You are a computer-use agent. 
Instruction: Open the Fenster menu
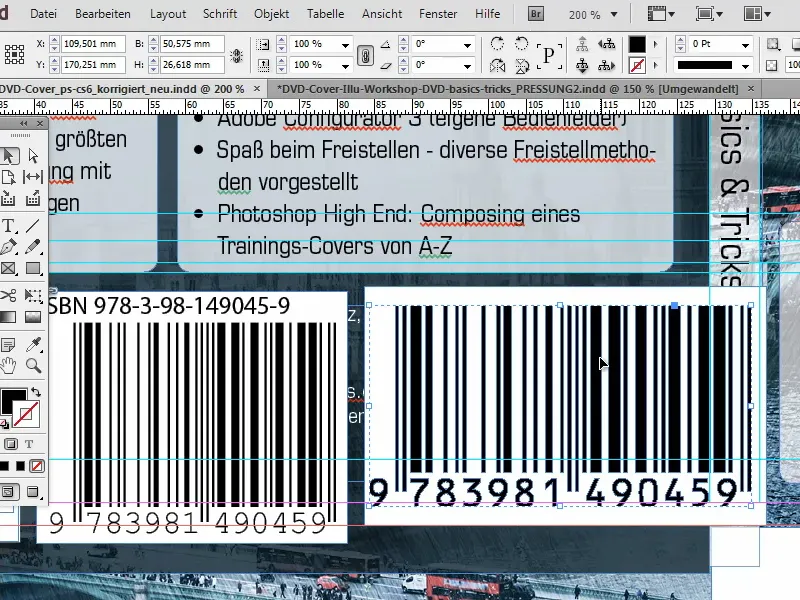tap(437, 14)
